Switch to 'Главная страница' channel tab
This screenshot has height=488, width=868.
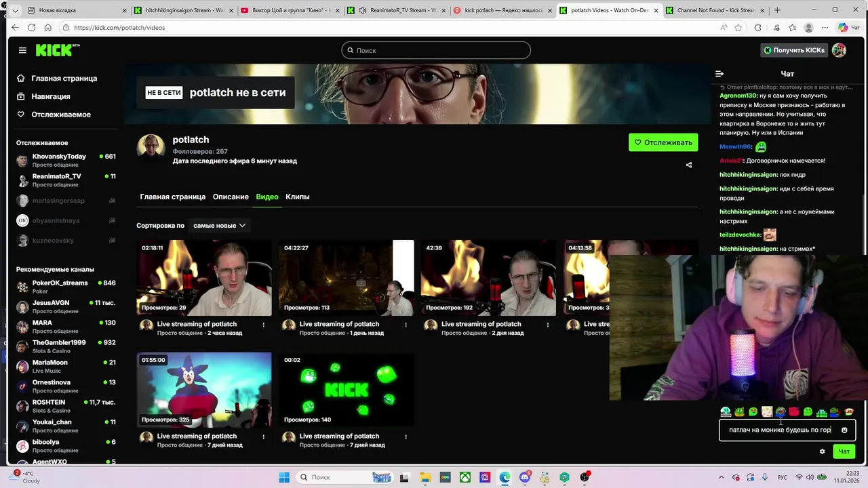click(172, 197)
